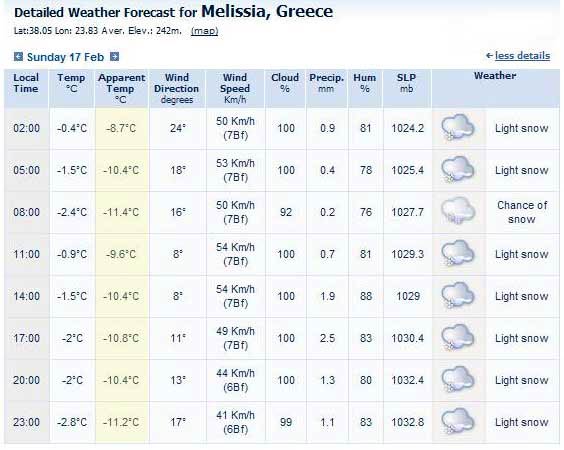Select the SLP mb column header
Viewport: 564px width, 450px height.
406,83
